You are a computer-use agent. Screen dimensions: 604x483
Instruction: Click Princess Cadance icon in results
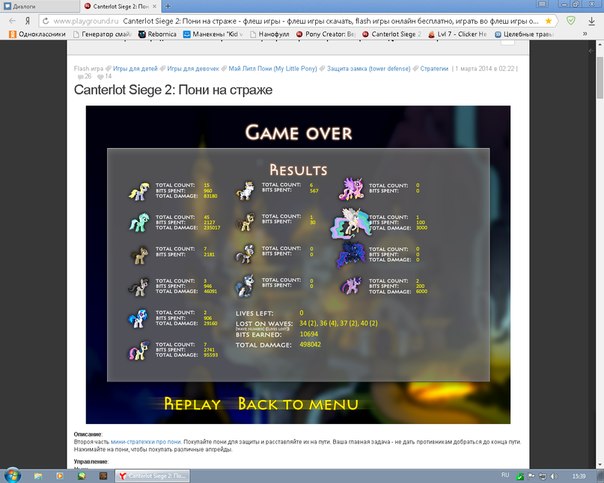pyautogui.click(x=351, y=189)
